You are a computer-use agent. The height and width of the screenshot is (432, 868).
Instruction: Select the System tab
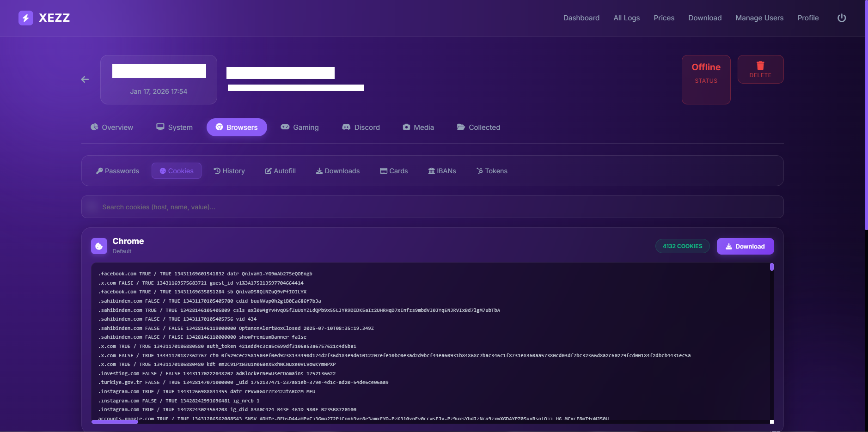tap(174, 128)
